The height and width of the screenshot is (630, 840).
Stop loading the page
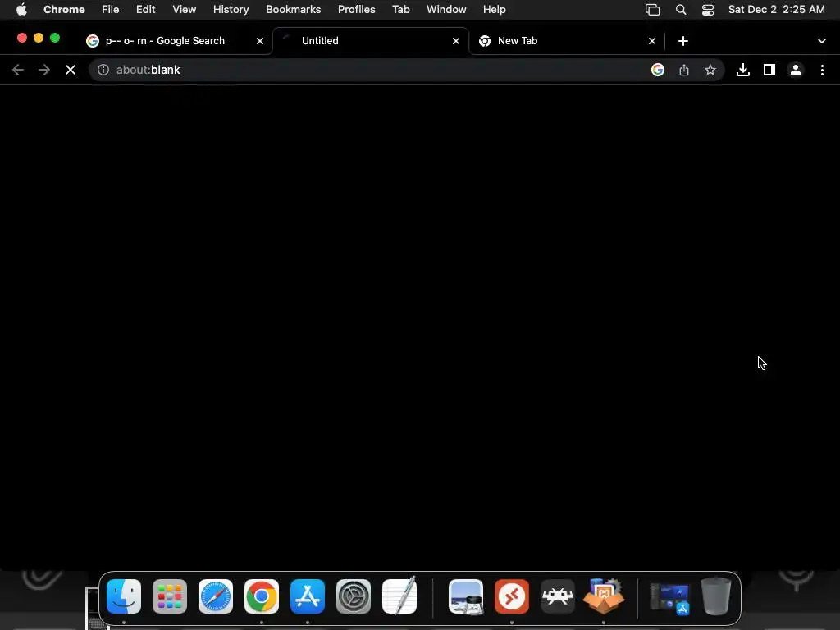click(71, 71)
